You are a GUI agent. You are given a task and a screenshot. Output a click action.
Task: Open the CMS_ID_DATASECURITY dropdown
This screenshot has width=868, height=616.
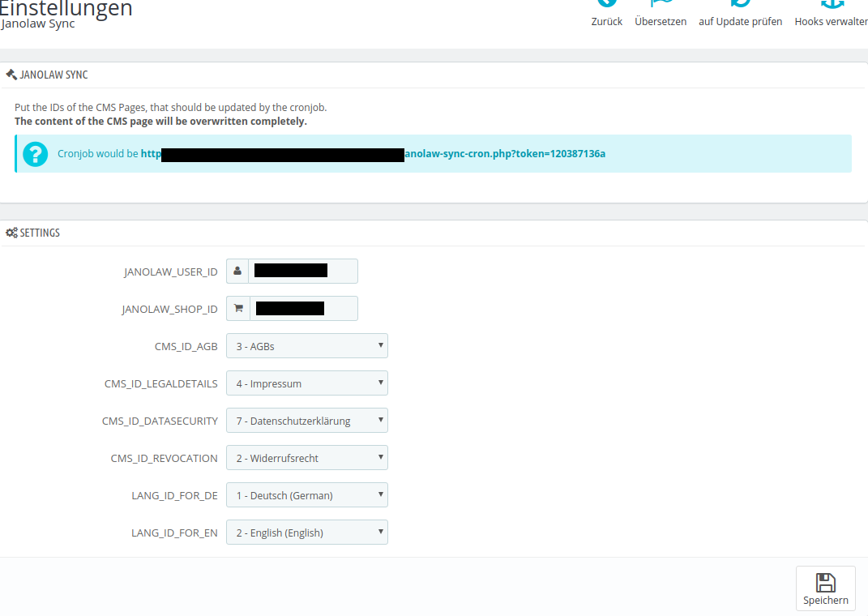tap(307, 421)
